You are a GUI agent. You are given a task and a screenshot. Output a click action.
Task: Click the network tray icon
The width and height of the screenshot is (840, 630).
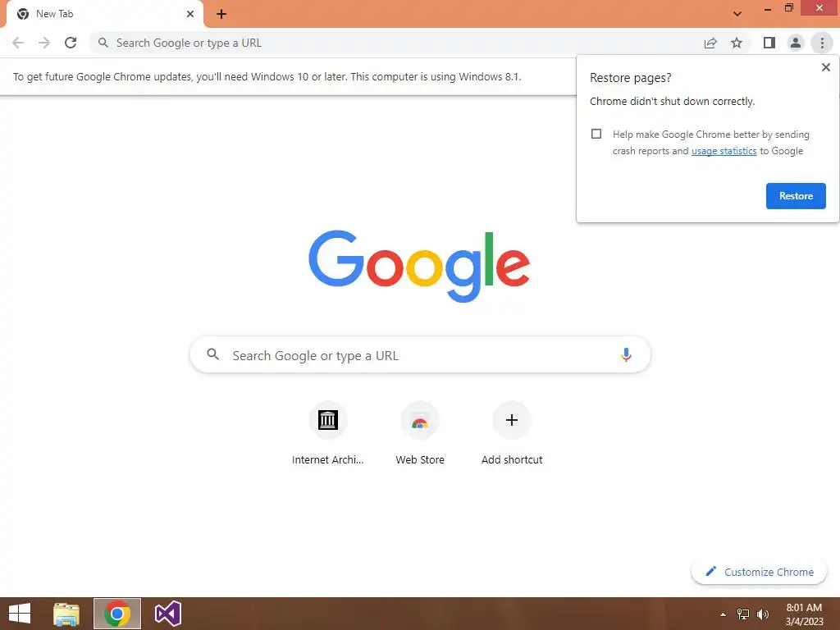[x=743, y=614]
